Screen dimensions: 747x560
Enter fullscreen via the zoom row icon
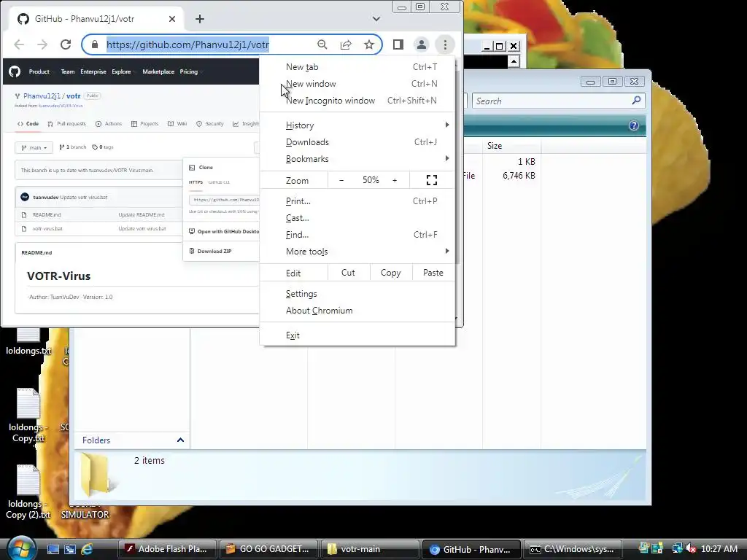coord(432,180)
